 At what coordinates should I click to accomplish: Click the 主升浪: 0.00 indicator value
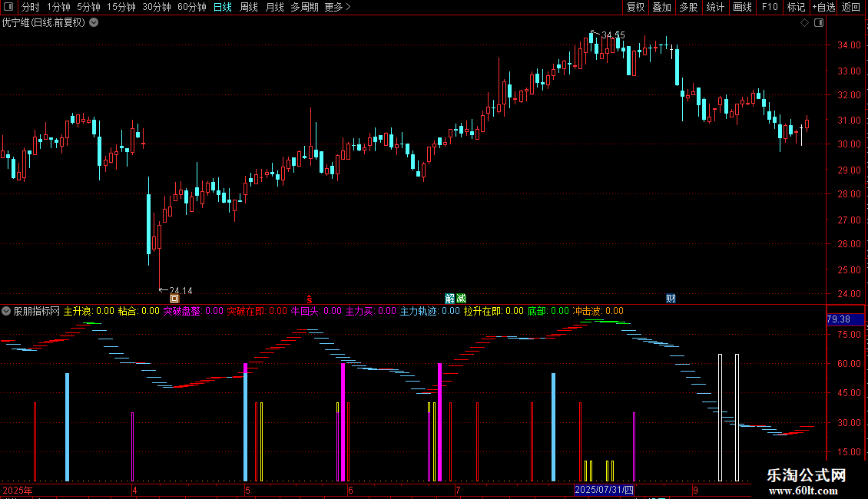pyautogui.click(x=88, y=311)
